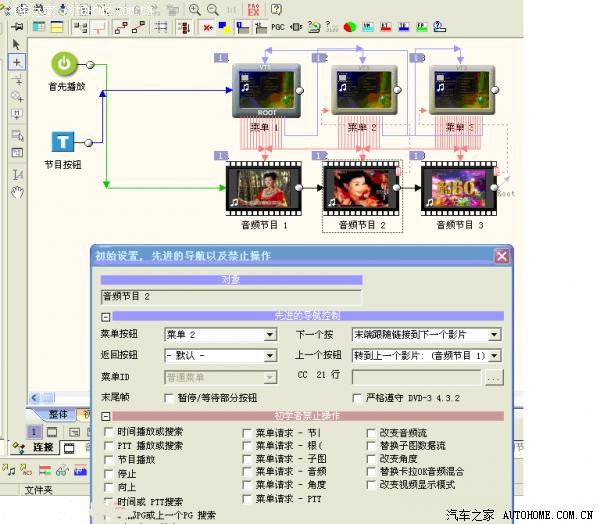Select the 音频节目 1 film thumbnail
The image size is (600, 524).
[x=257, y=187]
